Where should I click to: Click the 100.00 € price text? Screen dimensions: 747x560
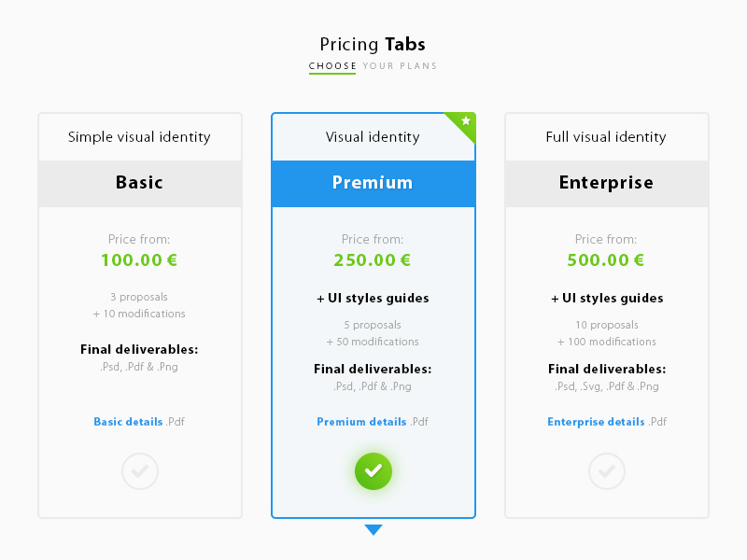139,260
